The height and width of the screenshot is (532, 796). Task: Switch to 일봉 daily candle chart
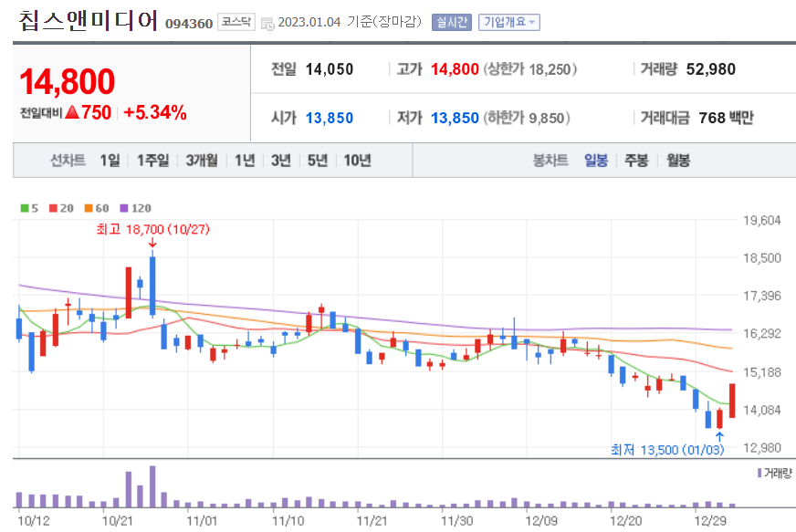pos(596,161)
